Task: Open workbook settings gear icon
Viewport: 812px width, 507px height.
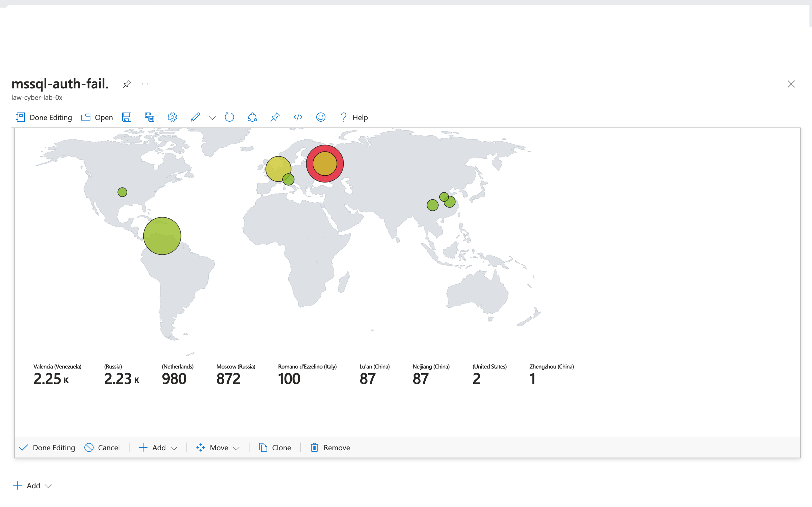Action: tap(172, 117)
